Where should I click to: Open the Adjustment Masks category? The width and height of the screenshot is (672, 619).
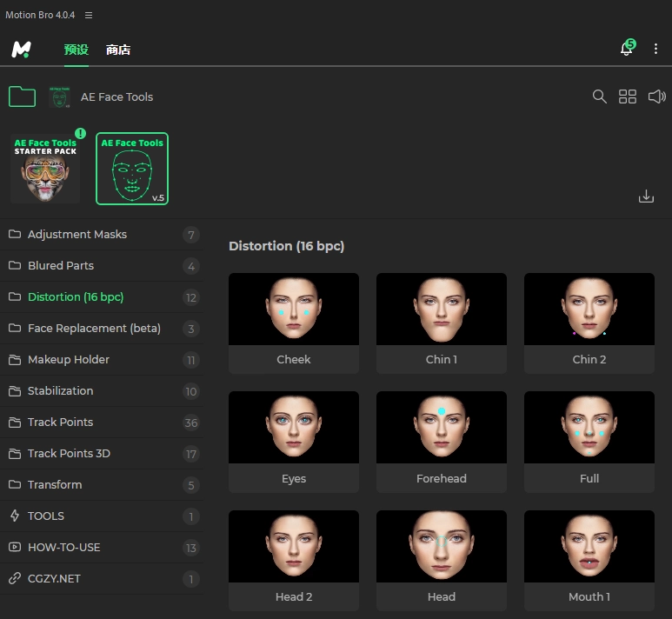pyautogui.click(x=102, y=235)
